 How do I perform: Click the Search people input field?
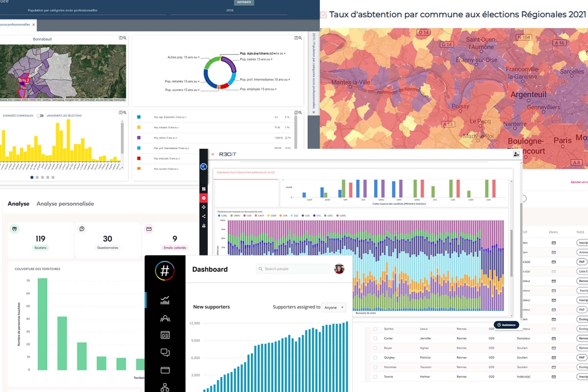pos(293,269)
